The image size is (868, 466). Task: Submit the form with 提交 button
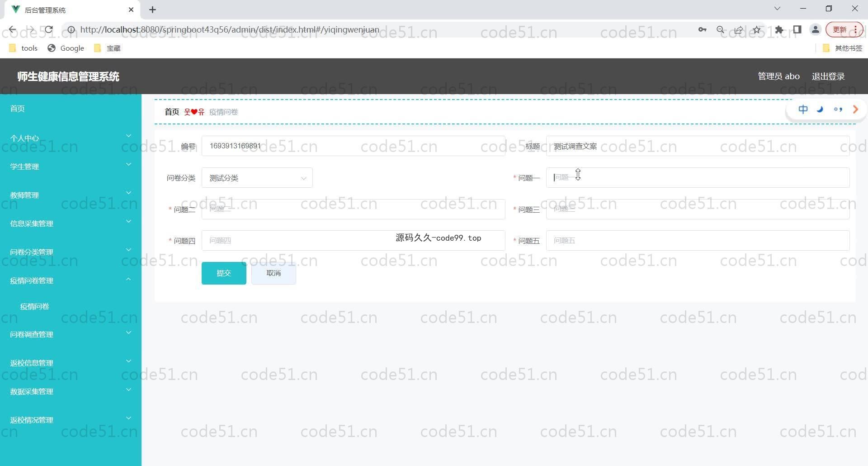click(x=224, y=273)
